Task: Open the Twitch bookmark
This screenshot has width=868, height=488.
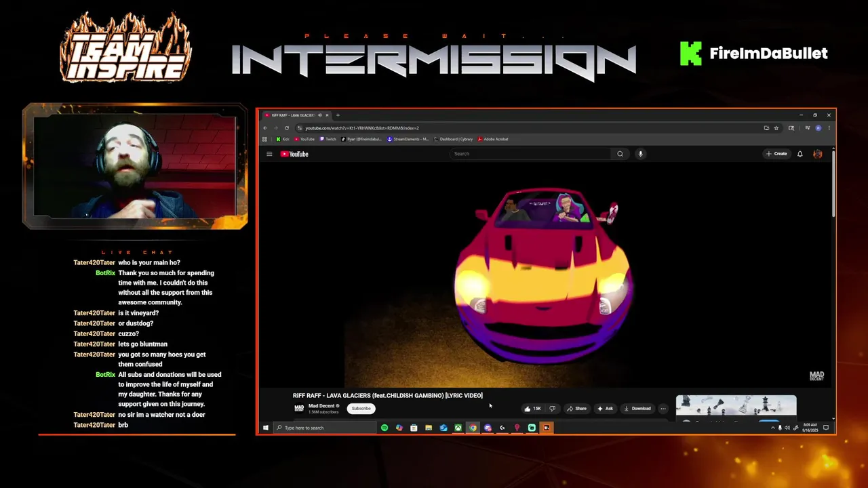Action: click(x=328, y=139)
